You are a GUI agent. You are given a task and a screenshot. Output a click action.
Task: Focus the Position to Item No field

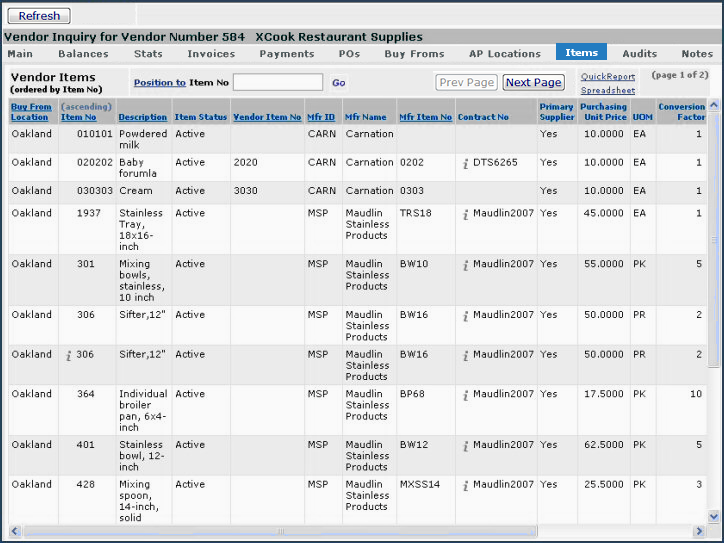point(277,83)
